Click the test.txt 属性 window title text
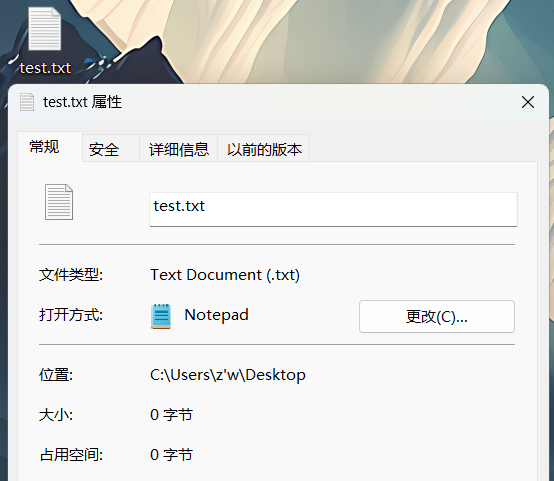554x481 pixels. click(82, 102)
